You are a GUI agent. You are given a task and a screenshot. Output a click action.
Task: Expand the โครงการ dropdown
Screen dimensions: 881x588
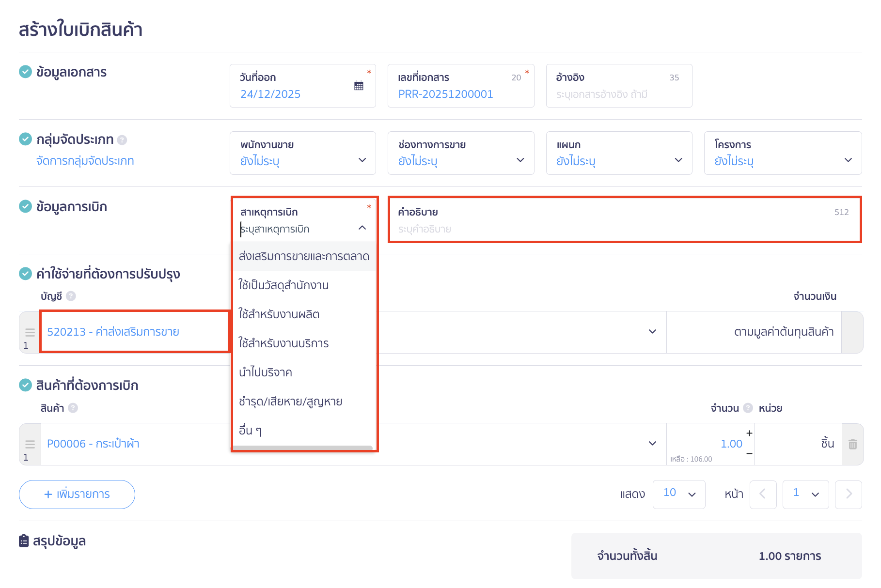click(782, 154)
